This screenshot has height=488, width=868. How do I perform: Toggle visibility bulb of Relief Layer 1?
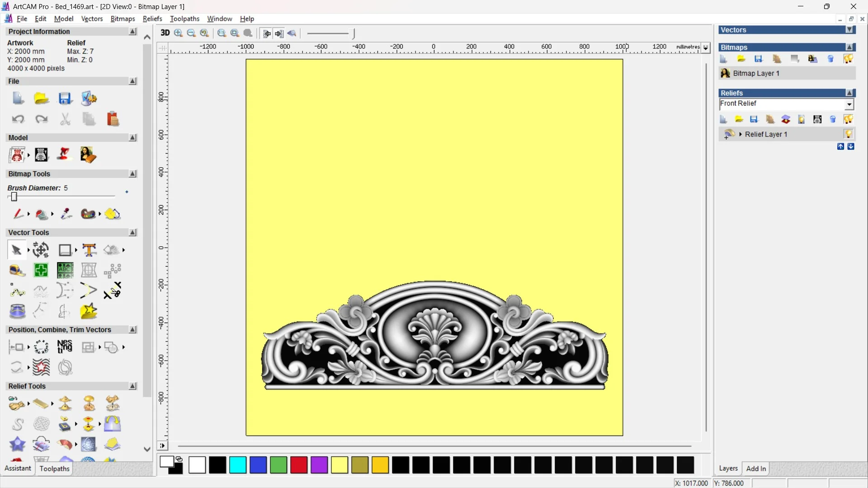(x=848, y=134)
